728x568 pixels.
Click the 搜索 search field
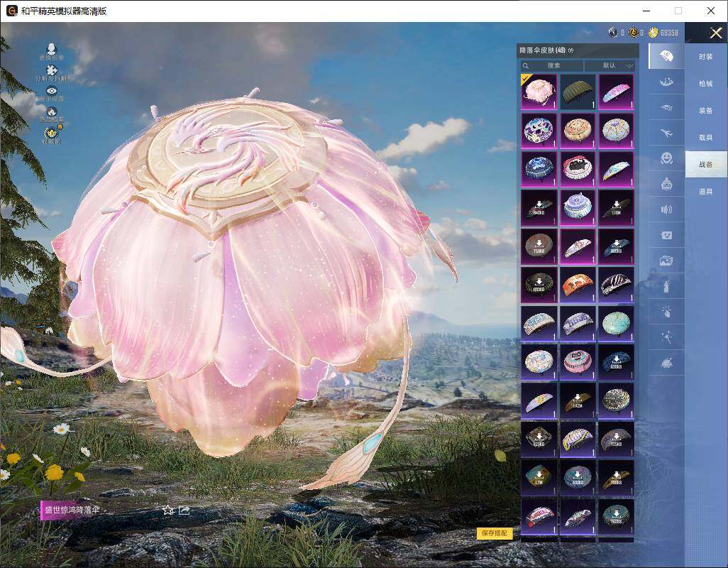[x=553, y=65]
